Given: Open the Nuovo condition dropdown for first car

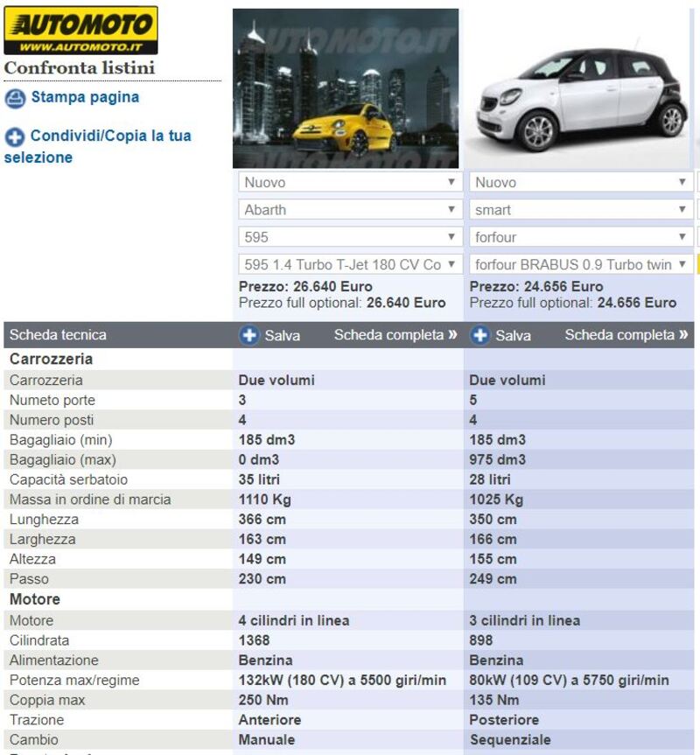Looking at the screenshot, I should (x=350, y=183).
